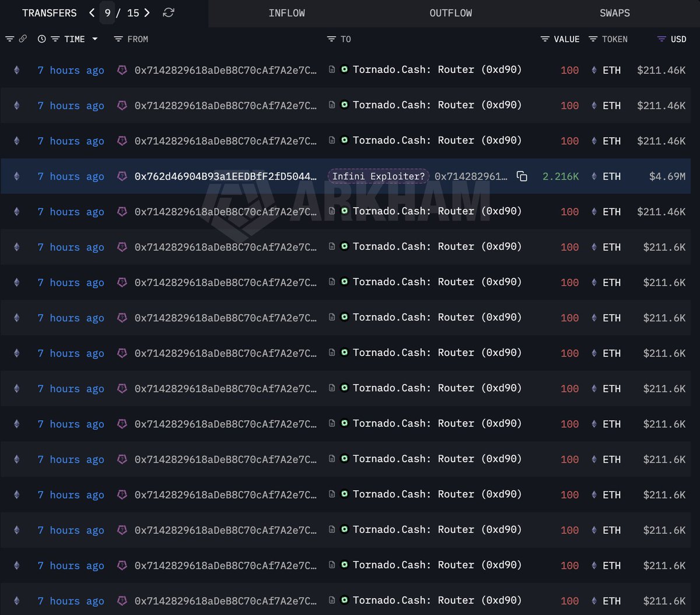Expand the TIME sort dropdown arrow
This screenshot has height=615, width=700.
point(94,39)
